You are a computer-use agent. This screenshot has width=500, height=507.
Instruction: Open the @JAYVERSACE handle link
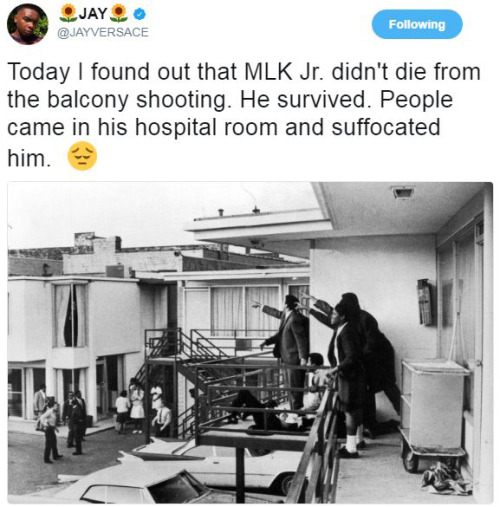point(103,32)
